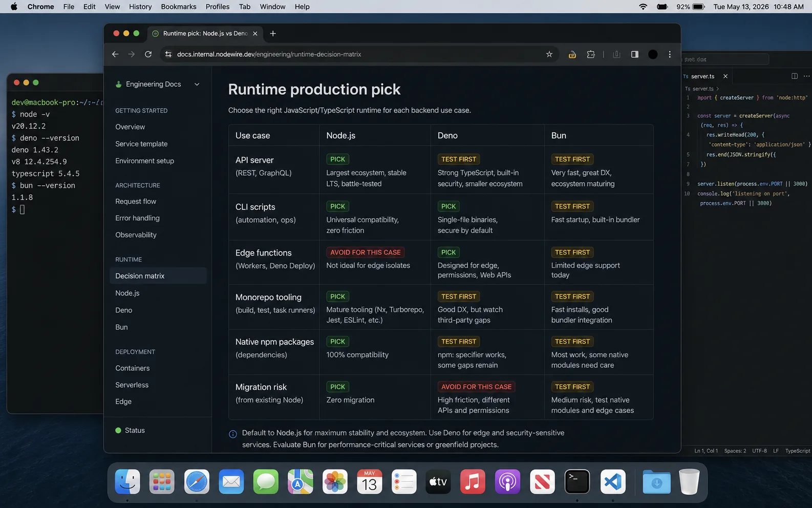The width and height of the screenshot is (812, 508).
Task: Open the Status link in sidebar
Action: click(130, 431)
